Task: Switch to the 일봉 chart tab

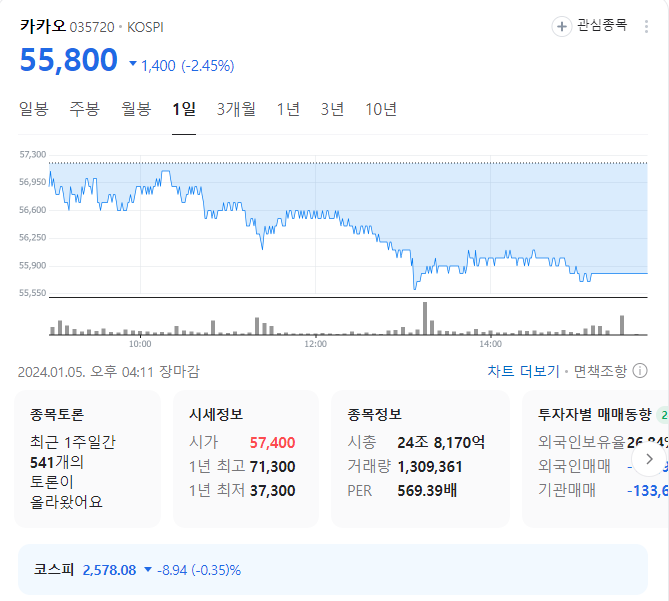Action: pos(33,109)
